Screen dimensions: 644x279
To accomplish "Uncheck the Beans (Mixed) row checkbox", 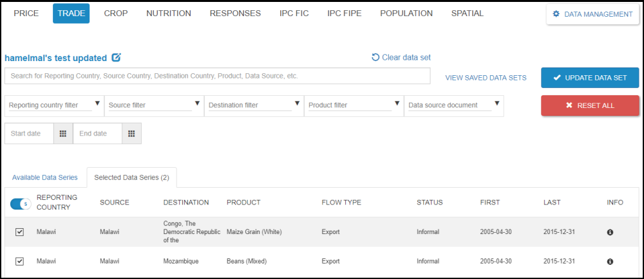I will coord(19,262).
